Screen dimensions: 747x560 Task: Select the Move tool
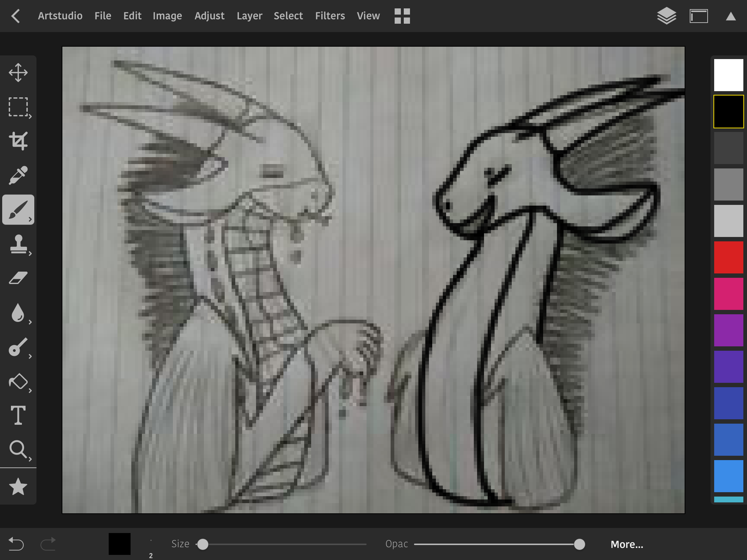[18, 73]
